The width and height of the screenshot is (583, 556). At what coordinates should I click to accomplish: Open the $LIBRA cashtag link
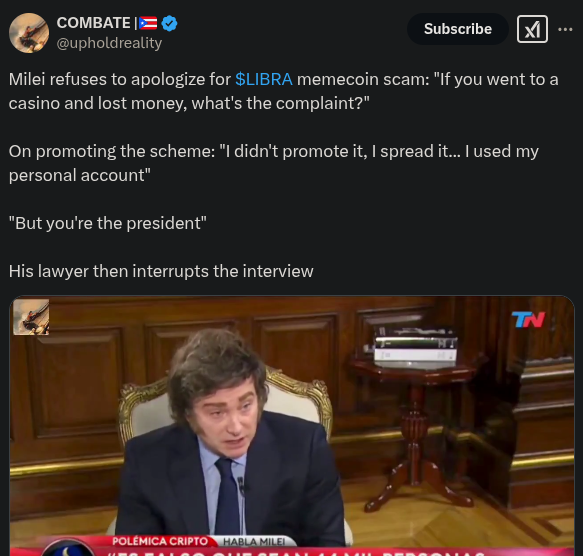[264, 79]
